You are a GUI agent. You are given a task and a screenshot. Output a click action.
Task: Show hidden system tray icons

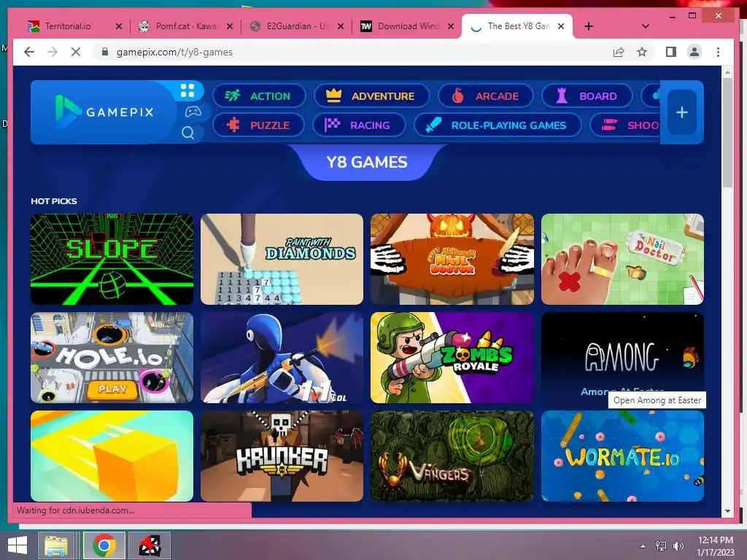coord(643,546)
